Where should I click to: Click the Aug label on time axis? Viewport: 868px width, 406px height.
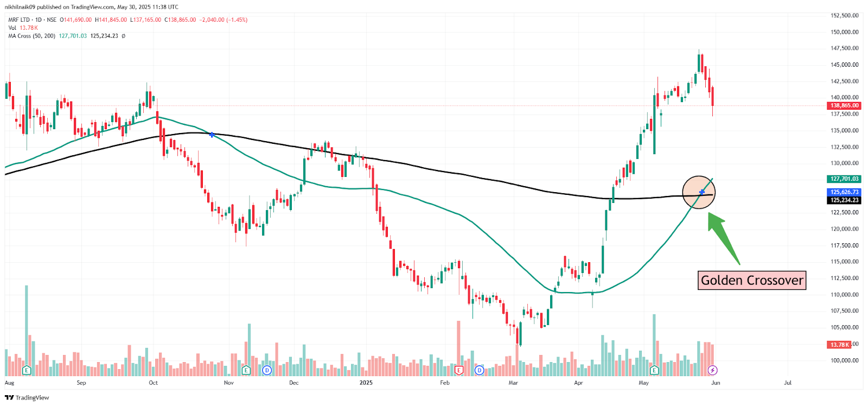[9, 383]
